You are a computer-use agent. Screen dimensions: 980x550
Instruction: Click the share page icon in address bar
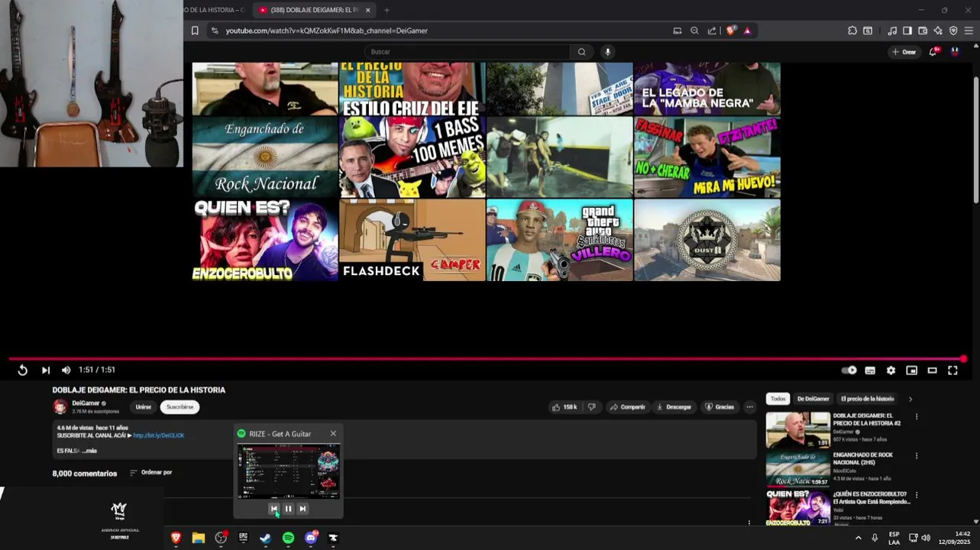tap(712, 31)
